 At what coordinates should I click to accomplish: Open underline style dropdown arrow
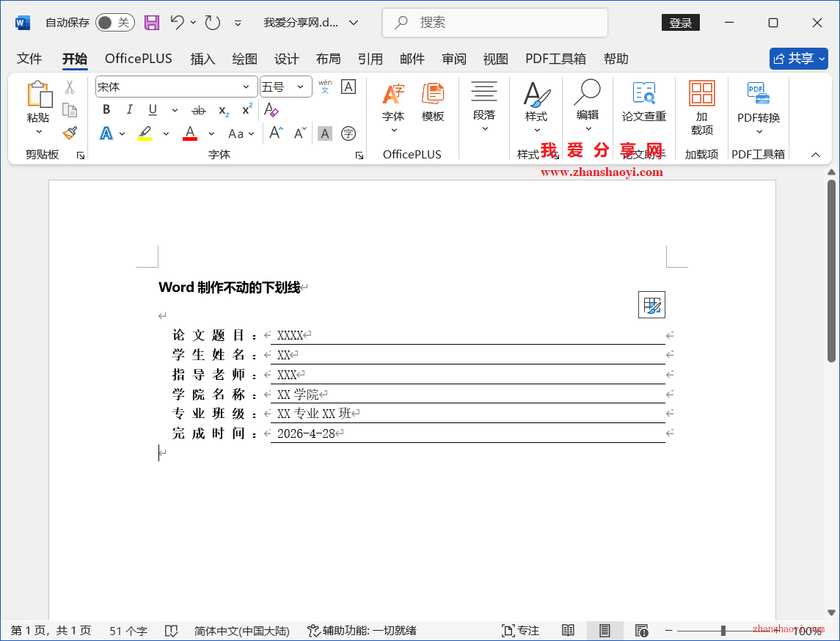click(175, 110)
